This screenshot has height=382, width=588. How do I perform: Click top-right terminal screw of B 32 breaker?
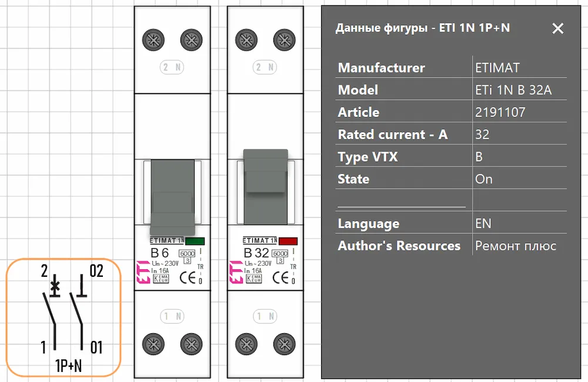click(x=284, y=40)
